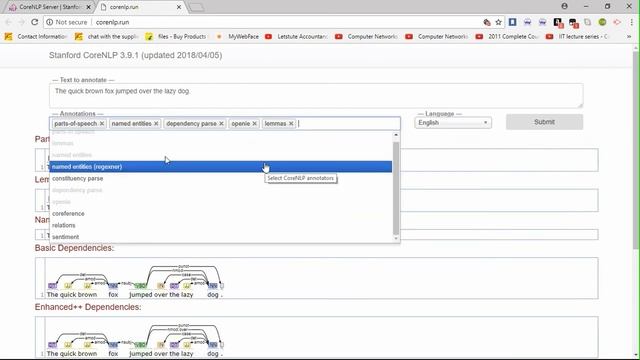Click the red arrow extension icon
Screen dimensions: 640x360
[x=617, y=22]
